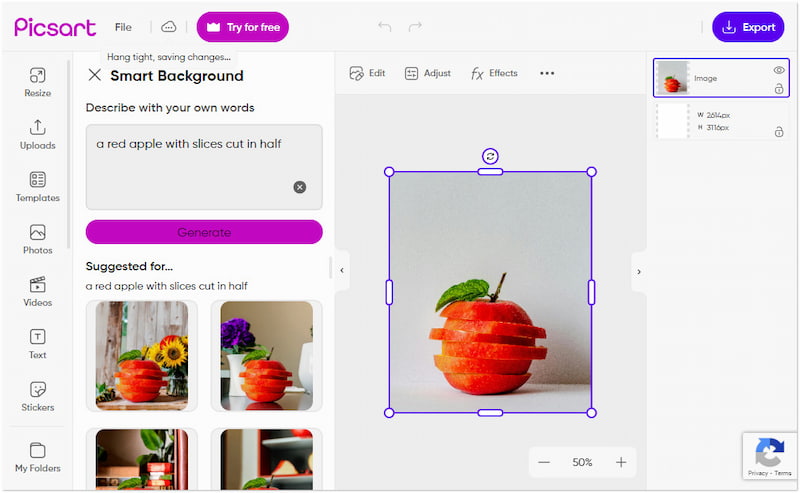800x493 pixels.
Task: Open the Resize tool in sidebar
Action: (37, 82)
